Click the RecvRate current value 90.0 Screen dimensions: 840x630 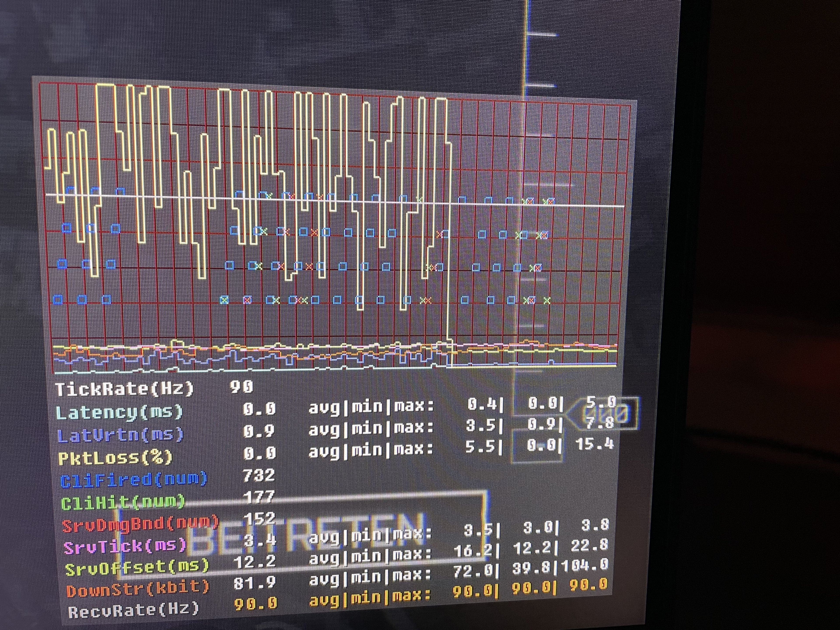click(x=255, y=604)
